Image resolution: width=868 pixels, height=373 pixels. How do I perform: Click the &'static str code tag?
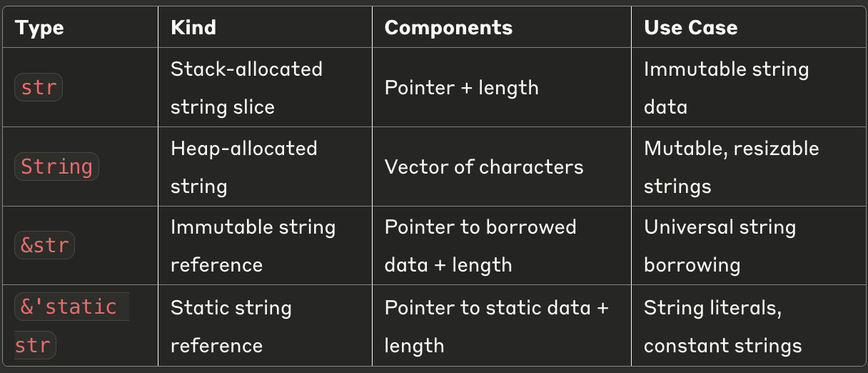tap(71, 325)
